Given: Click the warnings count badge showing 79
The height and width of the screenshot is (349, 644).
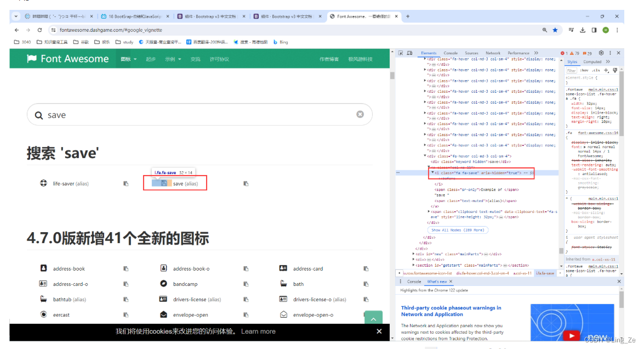Looking at the screenshot, I should 574,53.
